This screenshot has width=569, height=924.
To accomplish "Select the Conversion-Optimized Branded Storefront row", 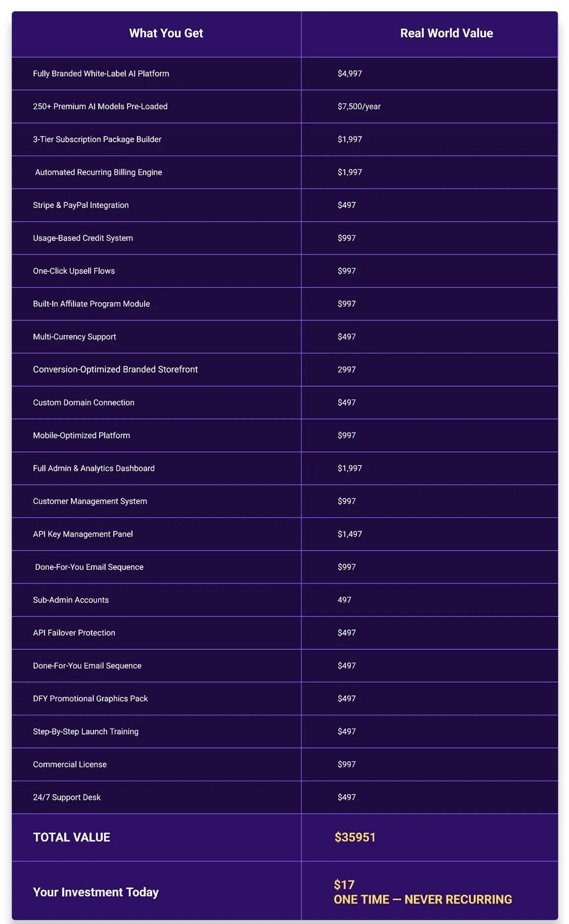I will [115, 369].
